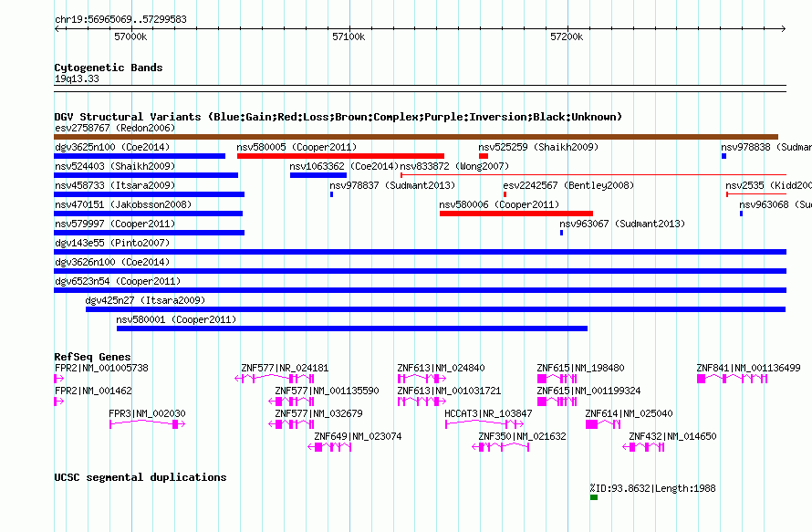The width and height of the screenshot is (812, 532).
Task: Select the HCCAT3|NR_103847 gene model
Action: pos(484,424)
